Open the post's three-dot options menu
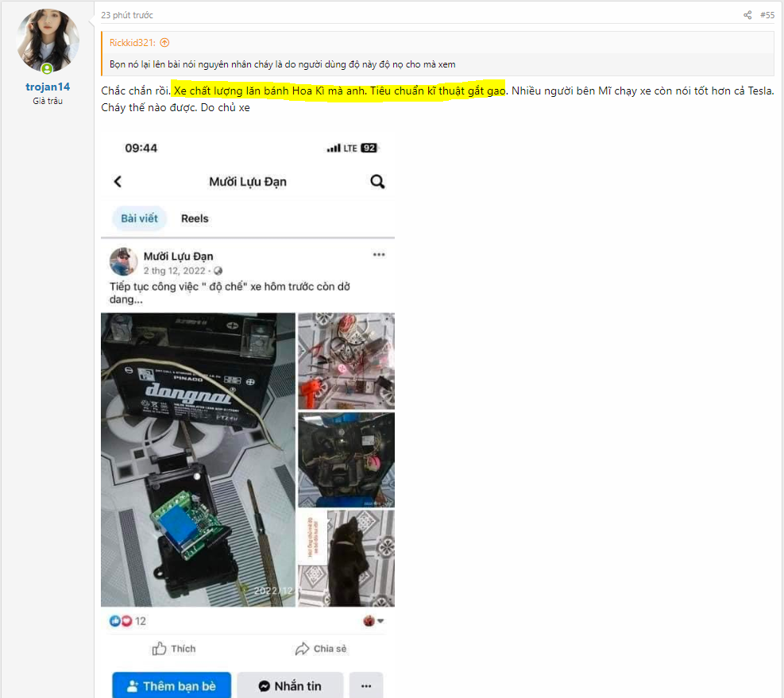The image size is (784, 698). (379, 255)
